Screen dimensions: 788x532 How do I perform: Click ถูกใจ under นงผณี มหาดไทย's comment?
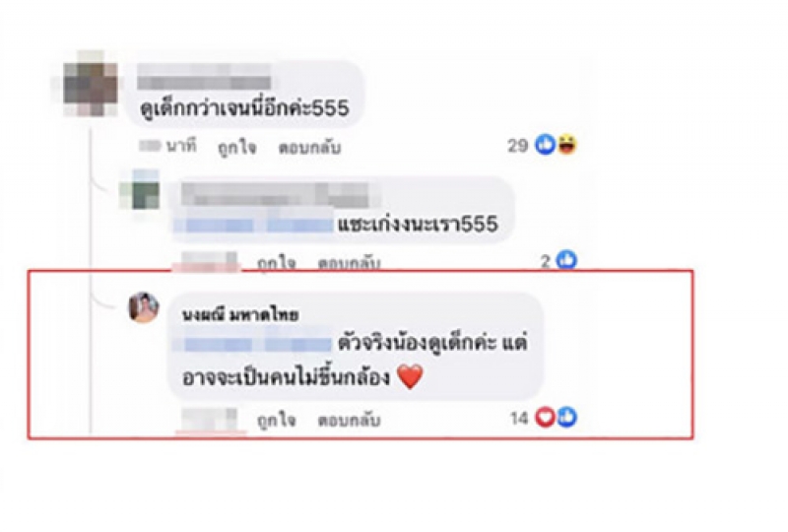(277, 420)
